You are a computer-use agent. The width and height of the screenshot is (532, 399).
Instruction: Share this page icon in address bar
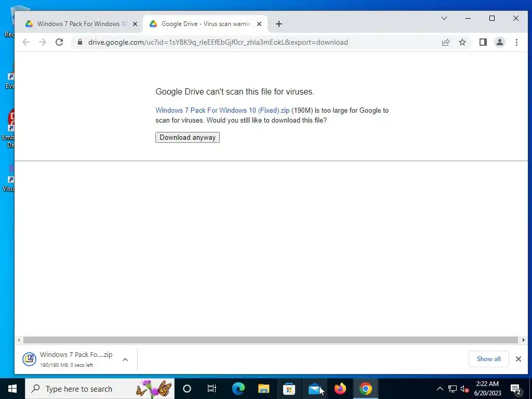pos(445,42)
